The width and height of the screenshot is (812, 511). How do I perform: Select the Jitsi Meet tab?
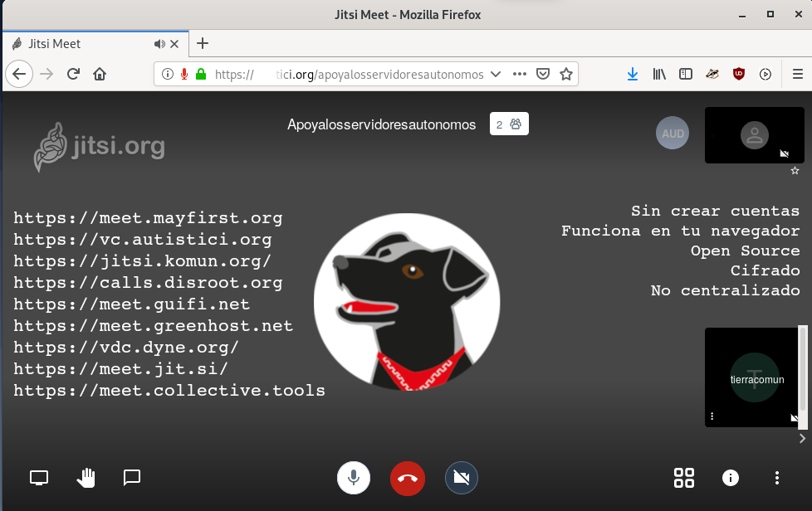point(83,44)
